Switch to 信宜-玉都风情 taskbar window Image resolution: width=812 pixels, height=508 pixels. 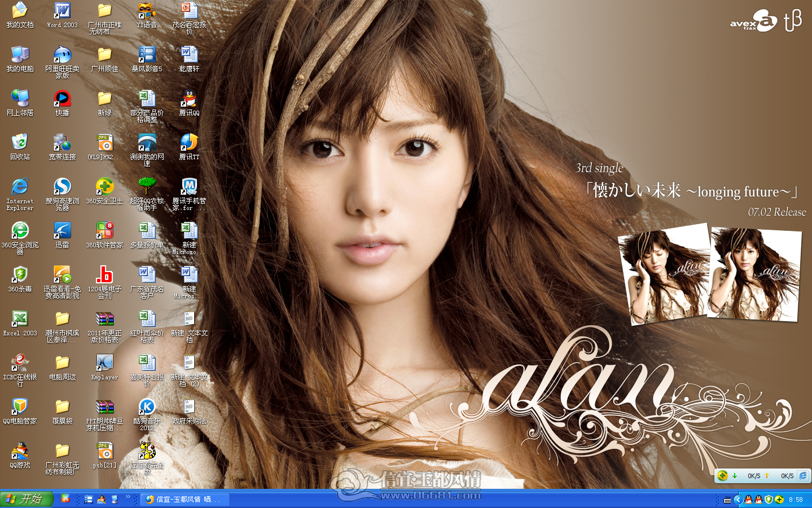click(x=185, y=500)
